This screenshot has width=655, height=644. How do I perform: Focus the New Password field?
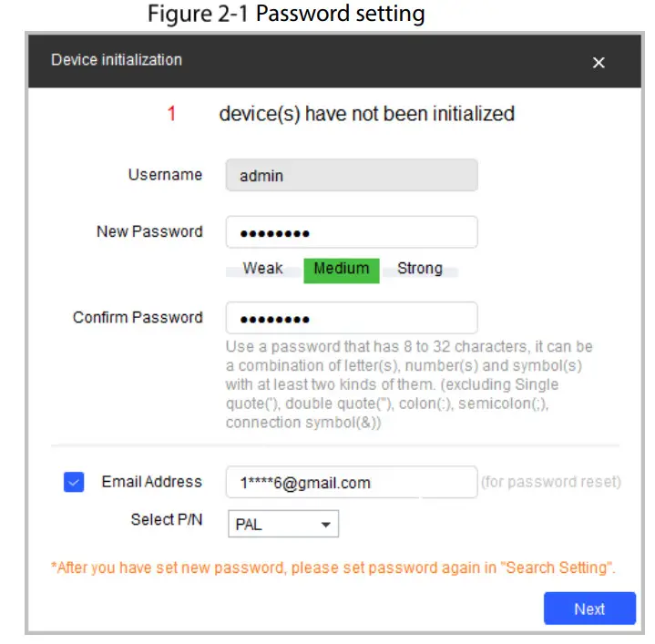351,232
